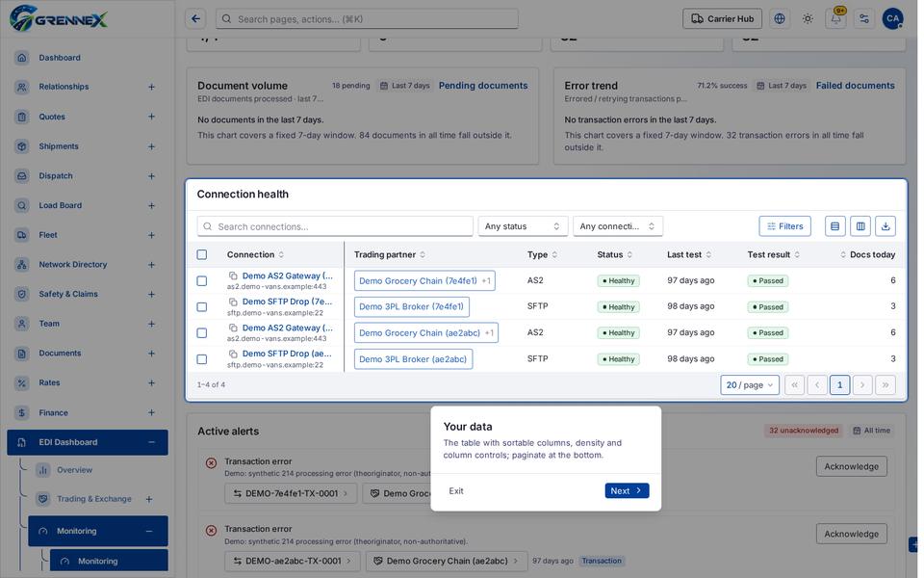The height and width of the screenshot is (578, 924).
Task: Open the sliders settings icon in top bar
Action: tap(864, 19)
